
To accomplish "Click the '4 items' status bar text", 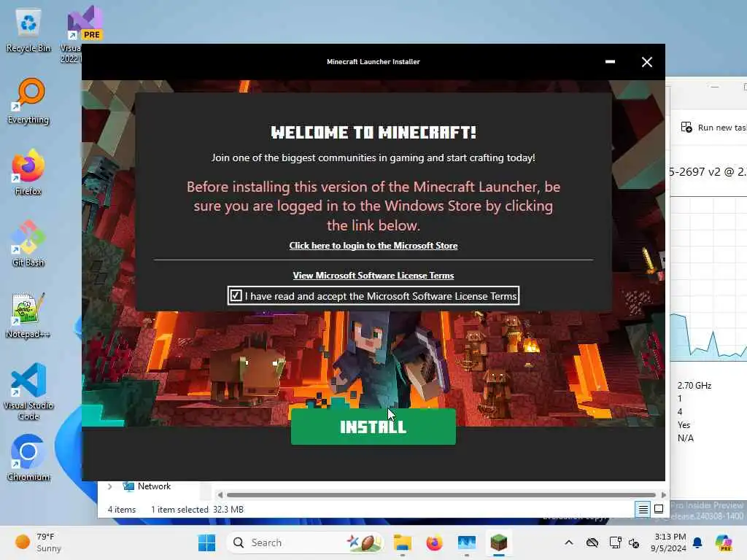I will pyautogui.click(x=122, y=510).
